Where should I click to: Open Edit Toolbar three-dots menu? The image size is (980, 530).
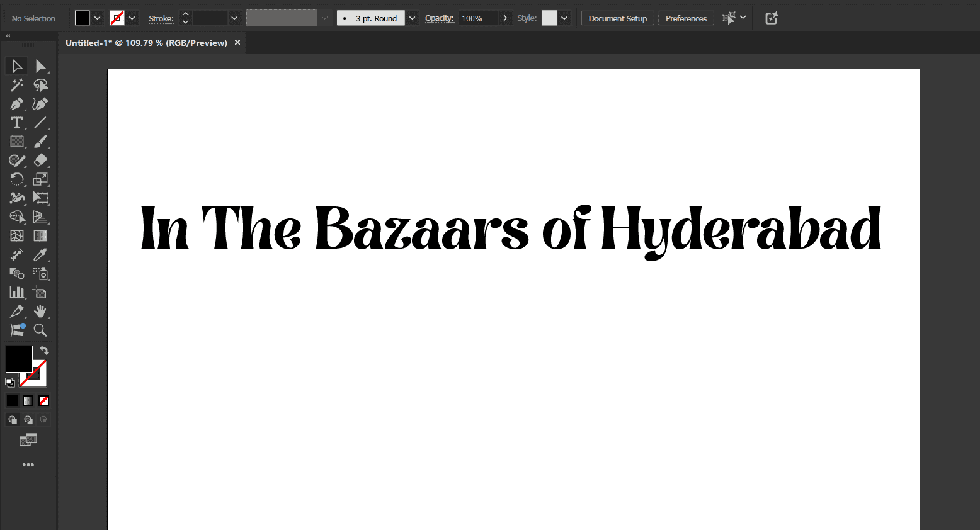28,465
